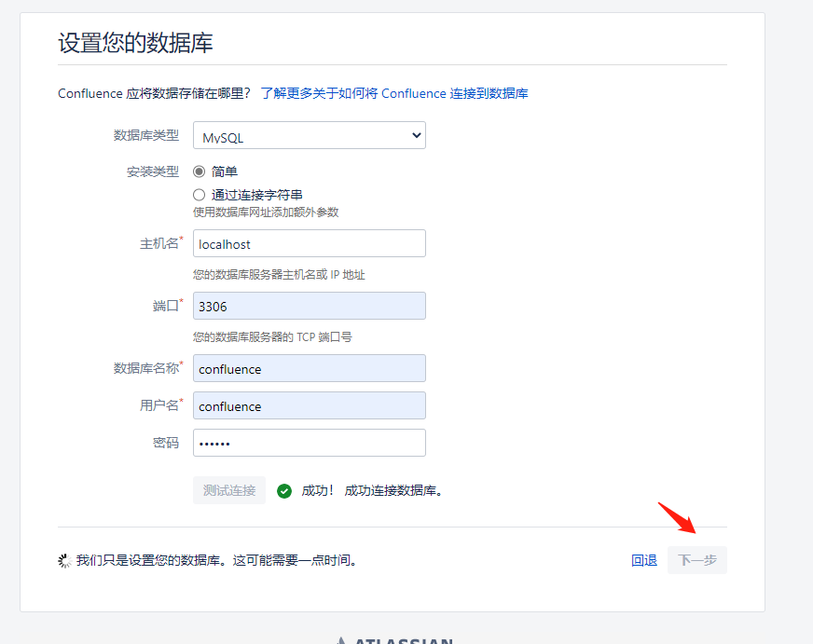Select the 通过连接字符串 radio option
Viewport: 813px width, 644px height.
coord(200,195)
